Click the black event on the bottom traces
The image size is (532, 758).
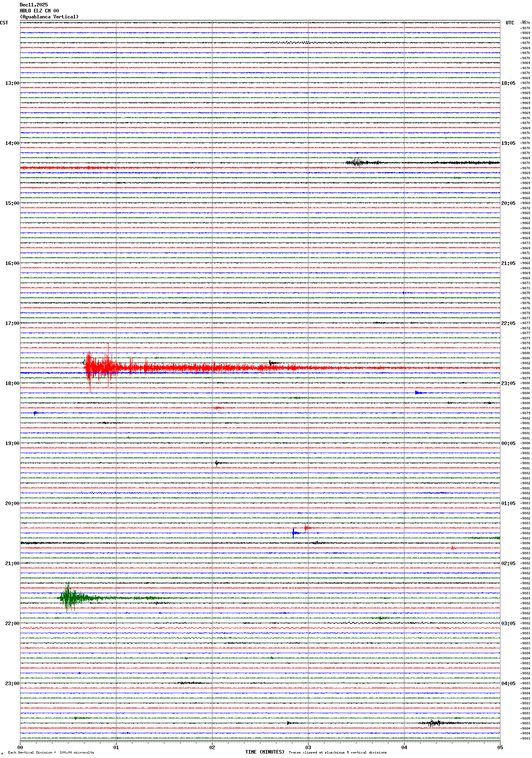433,723
